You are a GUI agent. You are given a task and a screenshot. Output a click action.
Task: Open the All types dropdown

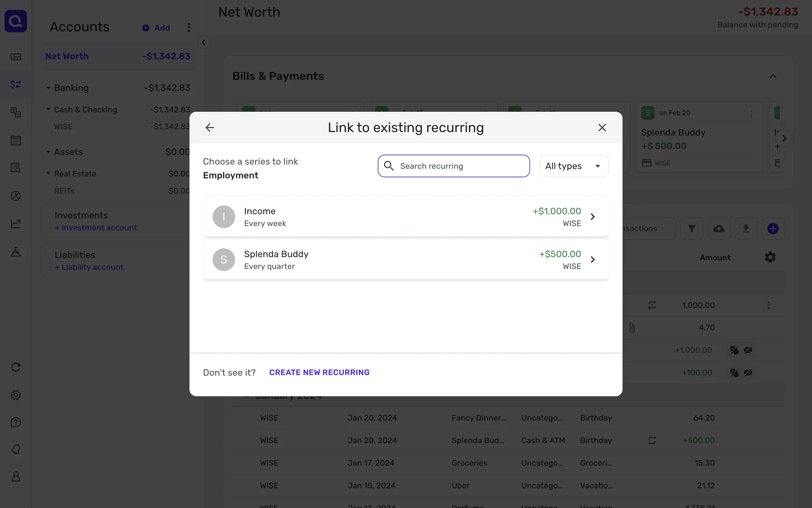pos(573,166)
